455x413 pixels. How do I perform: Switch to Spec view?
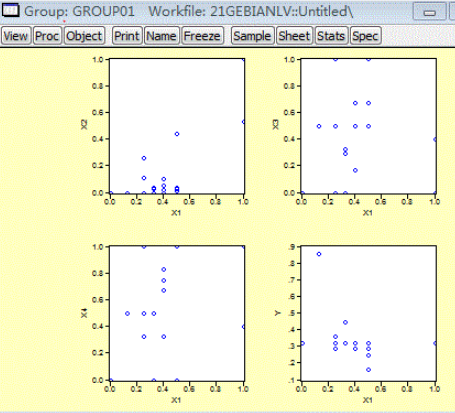pyautogui.click(x=365, y=36)
